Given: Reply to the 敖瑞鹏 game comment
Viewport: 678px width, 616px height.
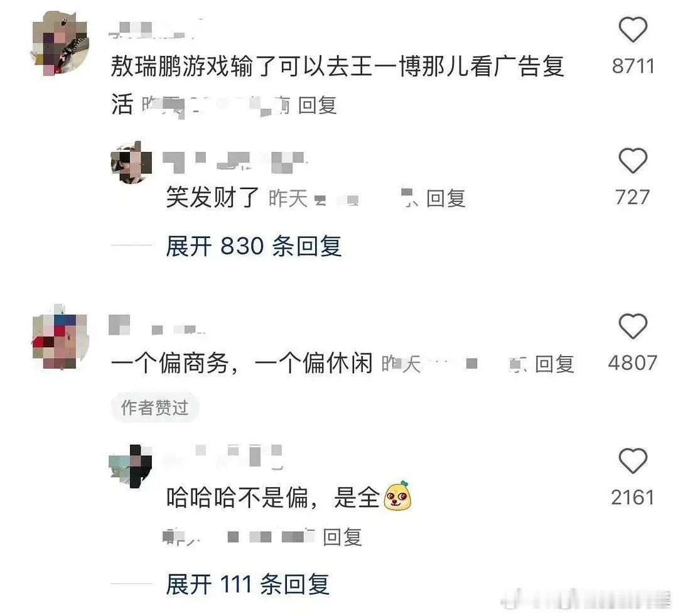Looking at the screenshot, I should click(318, 105).
